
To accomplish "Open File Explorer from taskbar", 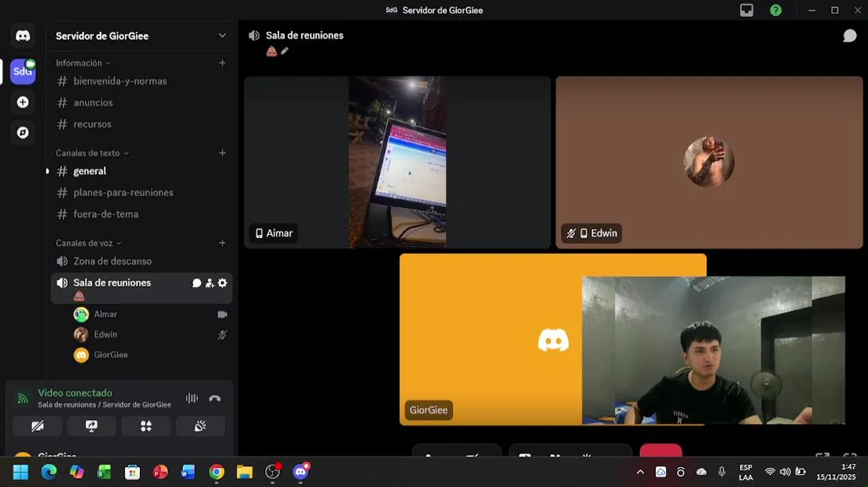I will point(245,472).
